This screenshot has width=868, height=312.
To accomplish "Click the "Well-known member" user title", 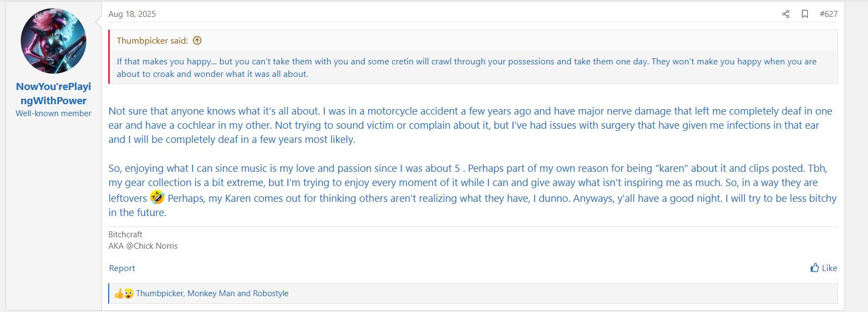I will [x=54, y=113].
